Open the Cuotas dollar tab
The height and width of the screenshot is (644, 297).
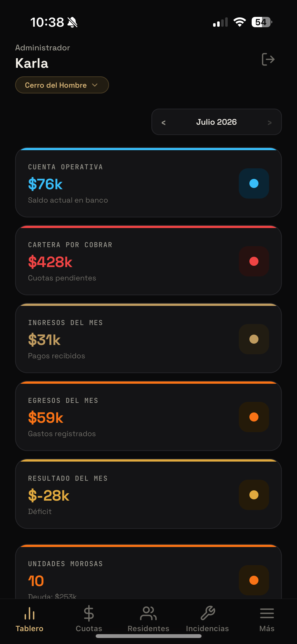[x=89, y=619]
